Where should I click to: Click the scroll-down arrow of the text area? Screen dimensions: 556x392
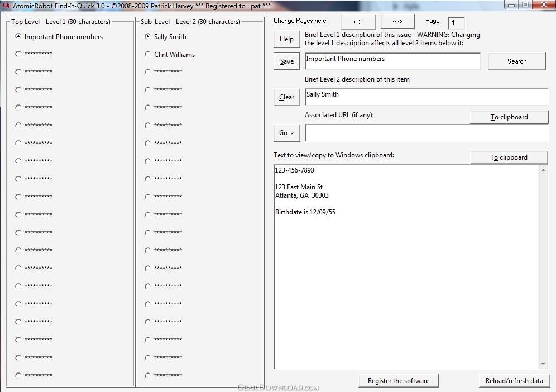point(543,364)
